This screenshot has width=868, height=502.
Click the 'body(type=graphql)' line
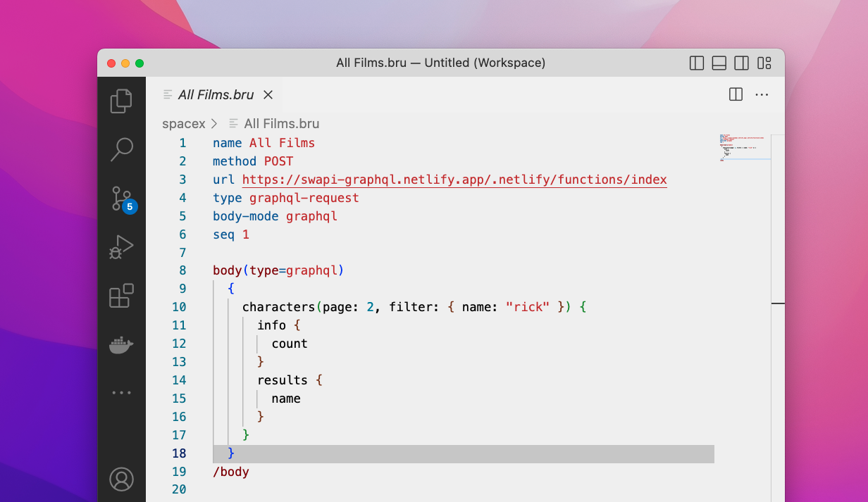(278, 270)
